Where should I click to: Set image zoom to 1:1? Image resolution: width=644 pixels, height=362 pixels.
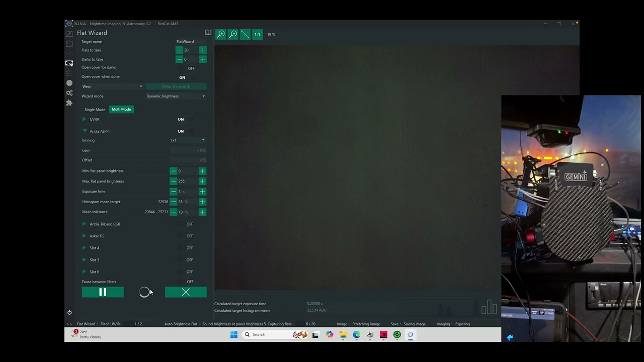[x=257, y=34]
